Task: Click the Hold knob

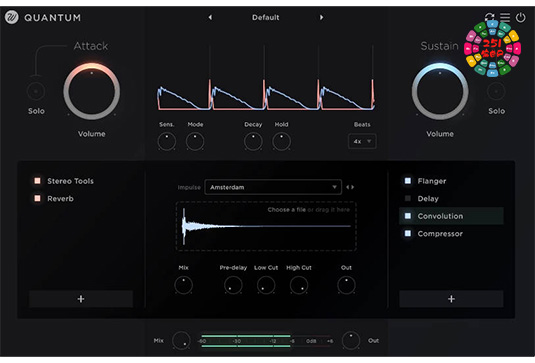Action: [x=281, y=142]
